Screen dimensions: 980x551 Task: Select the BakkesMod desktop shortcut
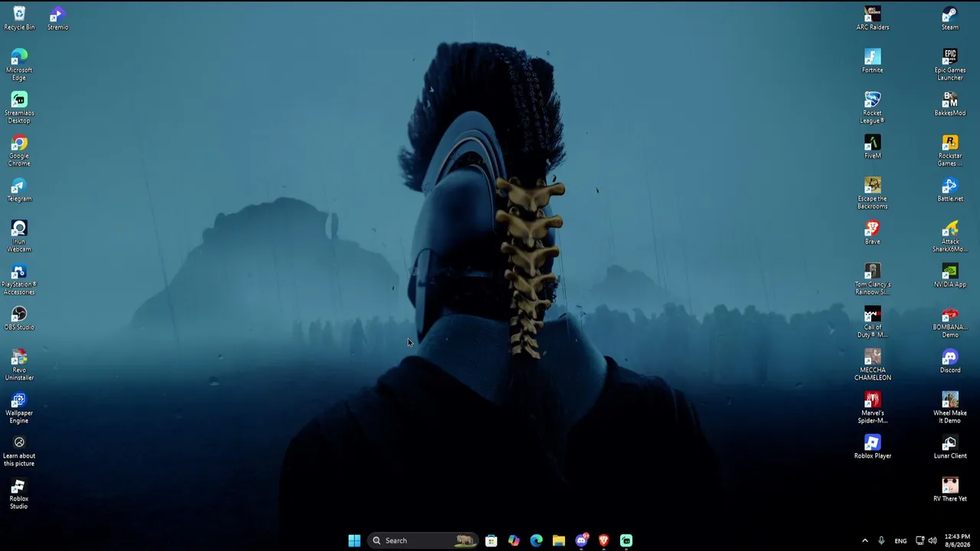tap(950, 104)
